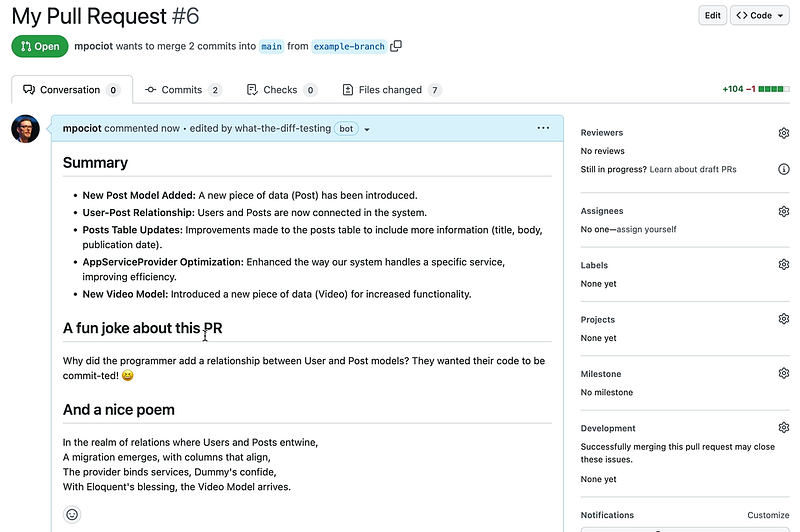Open Milestone settings gear

tap(784, 373)
